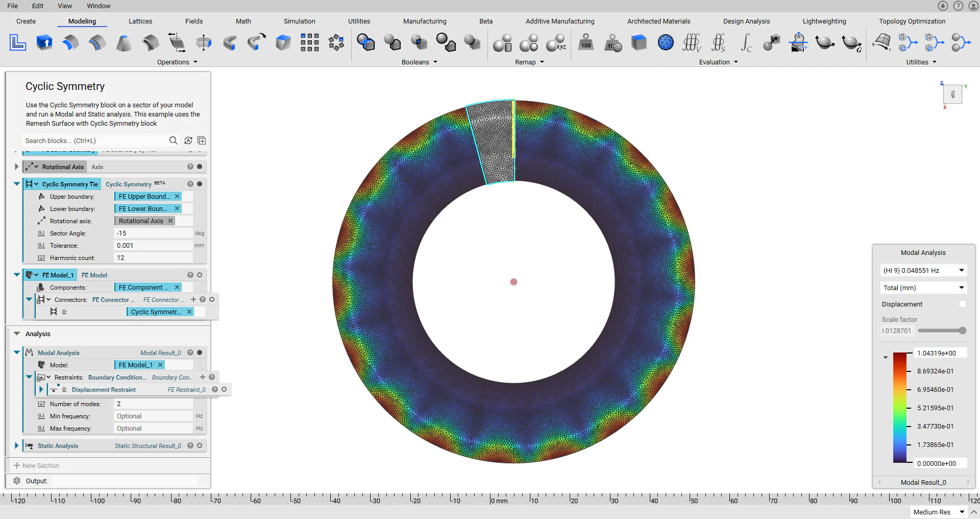The width and height of the screenshot is (980, 519).
Task: Click the add-block icon beside the search bar
Action: click(202, 140)
